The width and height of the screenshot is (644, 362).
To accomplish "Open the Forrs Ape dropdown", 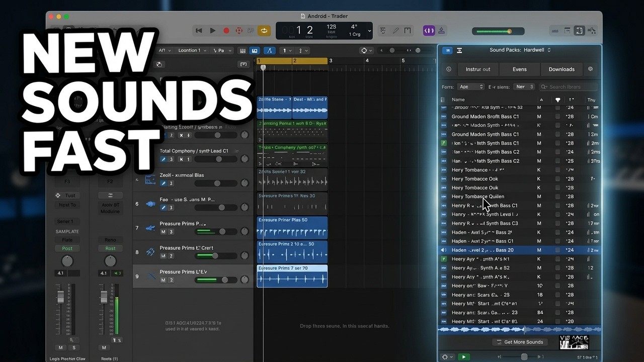I will tap(470, 87).
